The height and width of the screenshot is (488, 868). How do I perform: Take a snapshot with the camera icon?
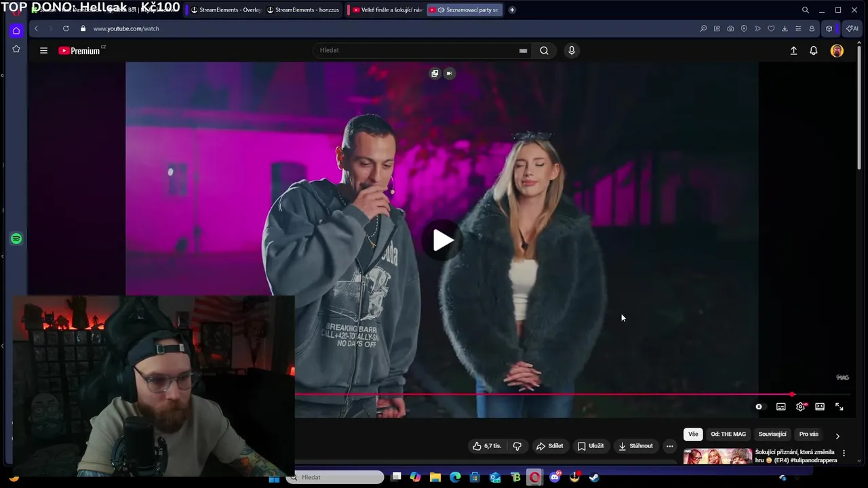[x=730, y=28]
